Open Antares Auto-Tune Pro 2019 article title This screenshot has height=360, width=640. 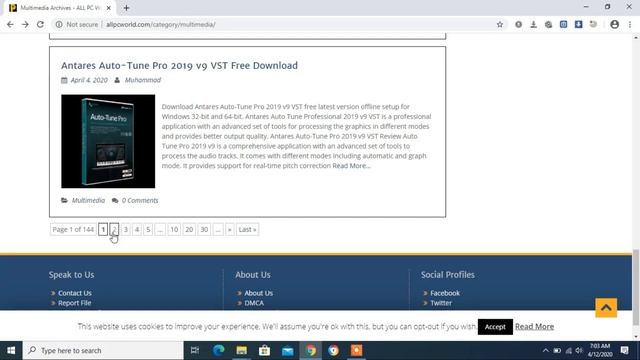click(x=179, y=65)
